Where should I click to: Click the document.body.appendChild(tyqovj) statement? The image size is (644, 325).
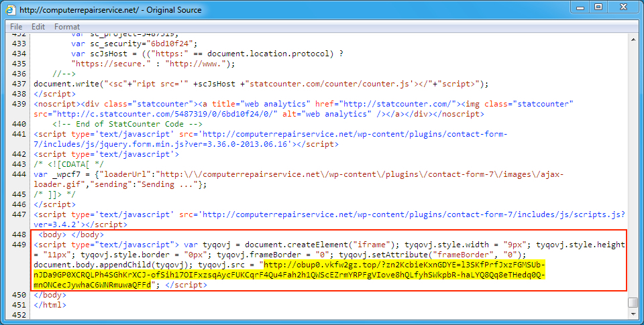coord(114,265)
